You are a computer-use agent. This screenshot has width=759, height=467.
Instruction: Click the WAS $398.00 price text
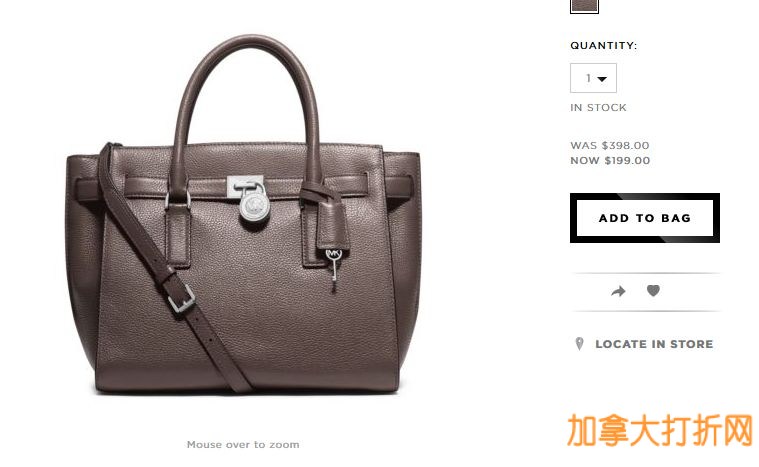tap(609, 145)
